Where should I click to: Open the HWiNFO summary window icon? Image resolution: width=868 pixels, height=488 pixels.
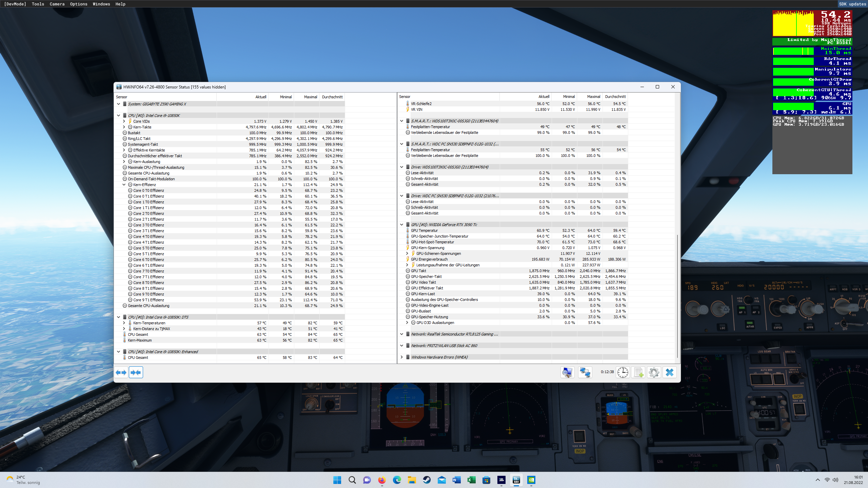(567, 372)
